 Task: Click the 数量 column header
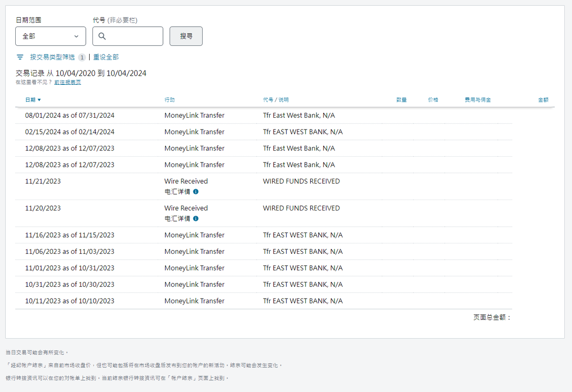[401, 100]
